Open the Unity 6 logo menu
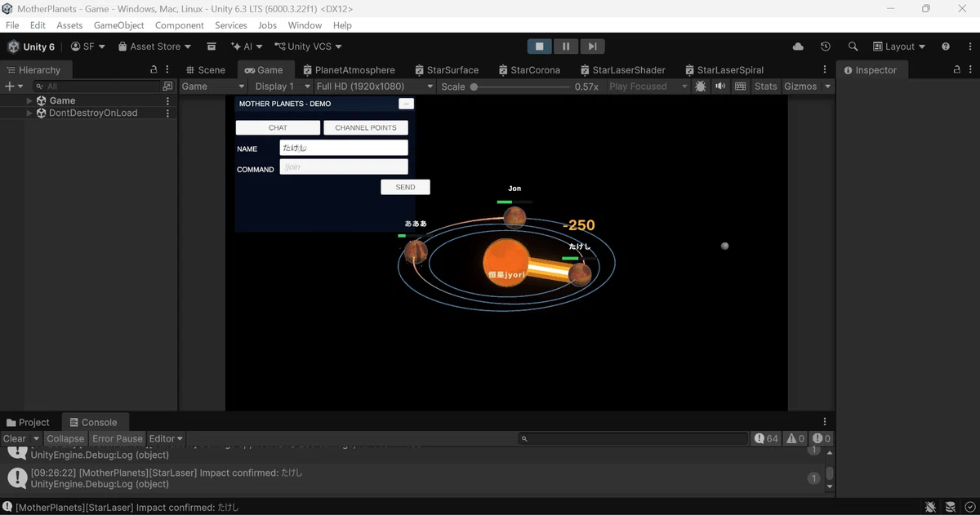Image resolution: width=980 pixels, height=515 pixels. pos(31,47)
